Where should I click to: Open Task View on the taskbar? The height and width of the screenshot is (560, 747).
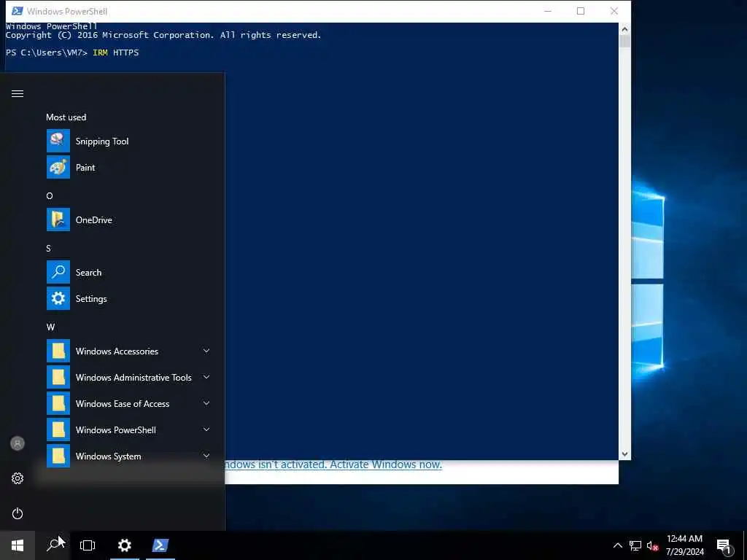[x=88, y=545]
